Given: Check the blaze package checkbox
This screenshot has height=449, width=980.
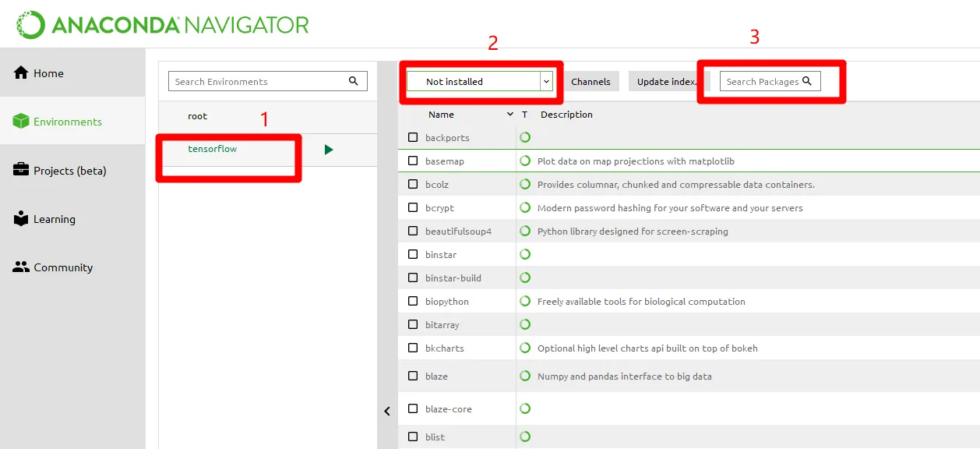Looking at the screenshot, I should pyautogui.click(x=413, y=376).
